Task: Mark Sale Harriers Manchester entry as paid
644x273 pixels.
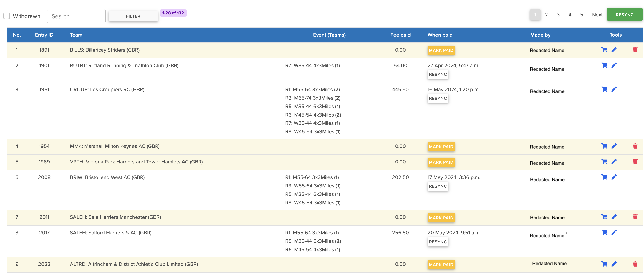Action: 441,217
